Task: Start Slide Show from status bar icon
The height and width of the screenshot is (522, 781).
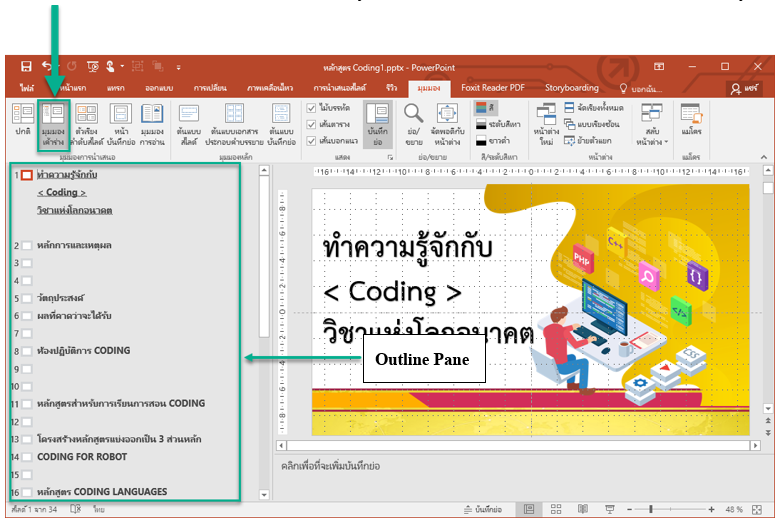Action: click(609, 509)
